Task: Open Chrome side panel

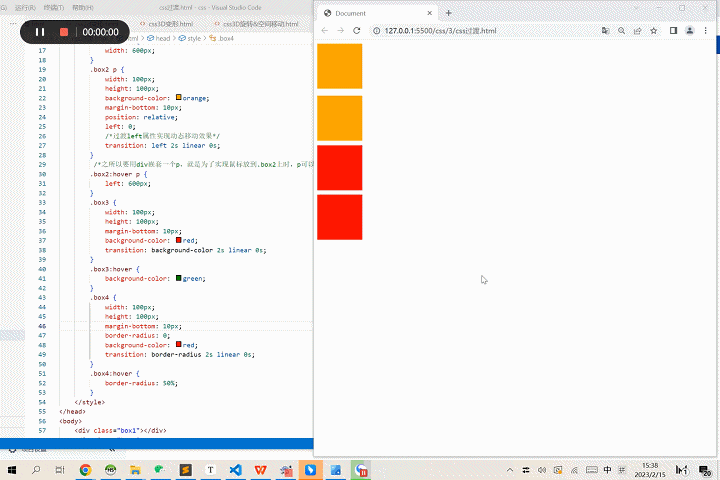Action: click(x=673, y=31)
